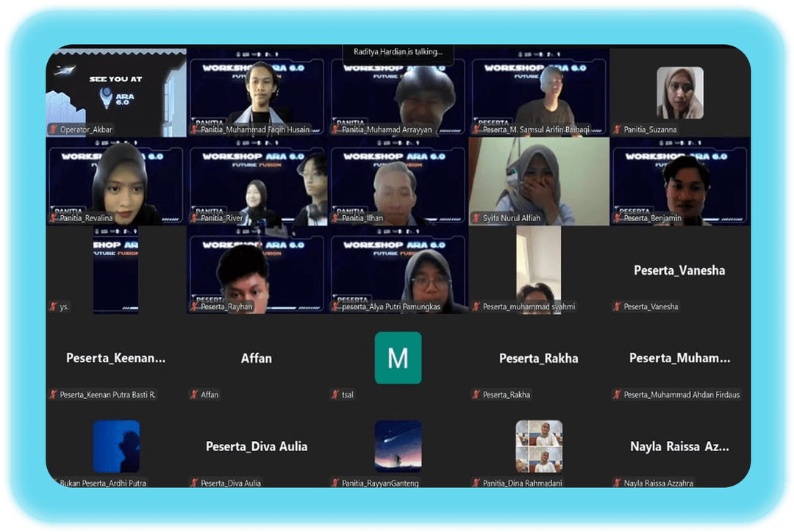Click the large Affan name text
Image resolution: width=794 pixels, height=532 pixels.
click(x=257, y=359)
